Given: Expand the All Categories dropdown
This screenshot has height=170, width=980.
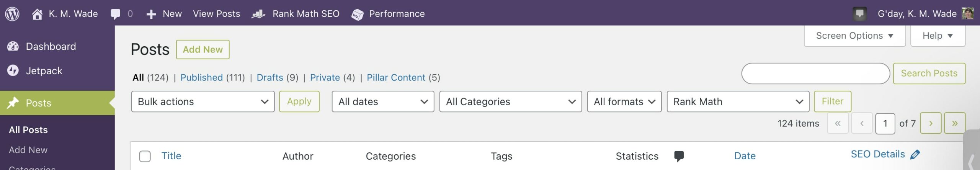Looking at the screenshot, I should [510, 101].
